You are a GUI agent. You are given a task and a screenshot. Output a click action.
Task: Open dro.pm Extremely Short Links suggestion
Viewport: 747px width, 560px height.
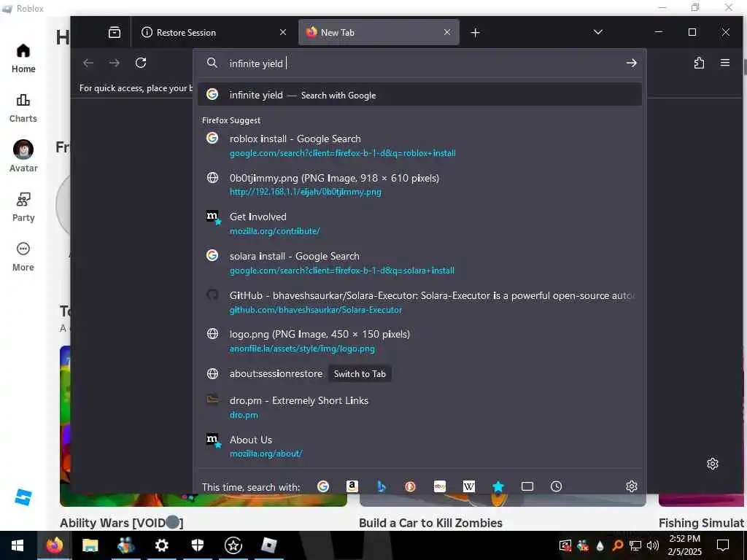pos(419,407)
